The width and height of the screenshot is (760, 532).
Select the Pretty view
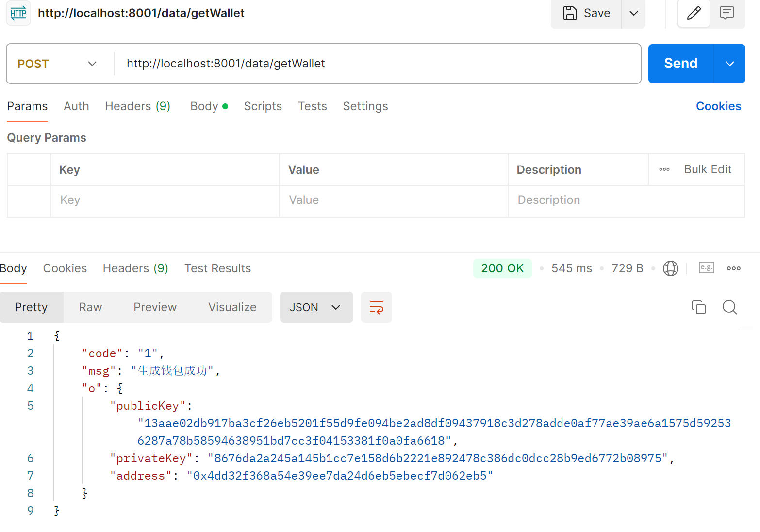coord(32,307)
